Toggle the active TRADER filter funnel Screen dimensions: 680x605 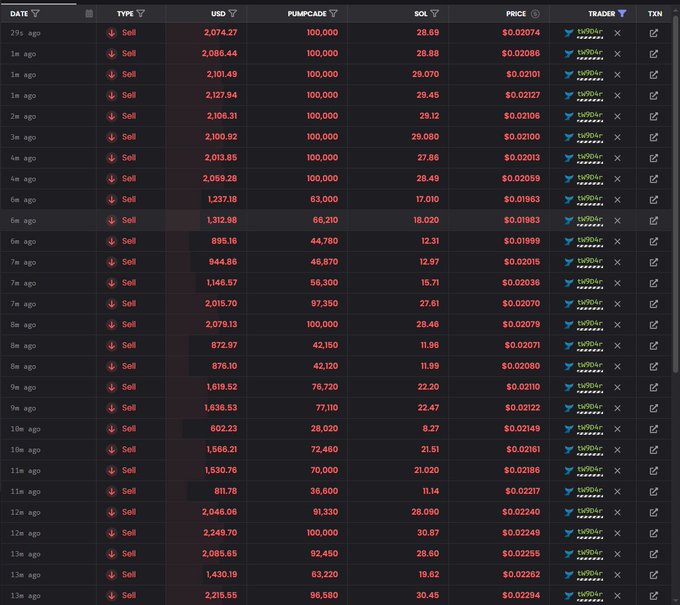(622, 14)
